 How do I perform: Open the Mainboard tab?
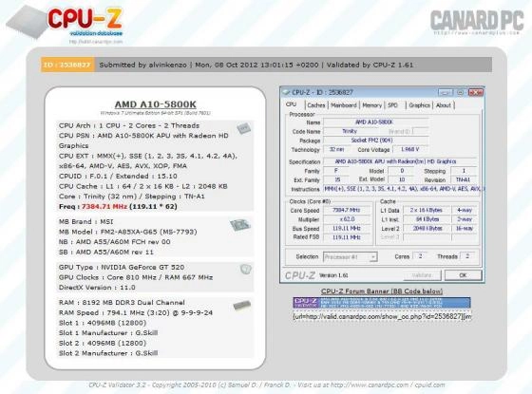pyautogui.click(x=344, y=105)
